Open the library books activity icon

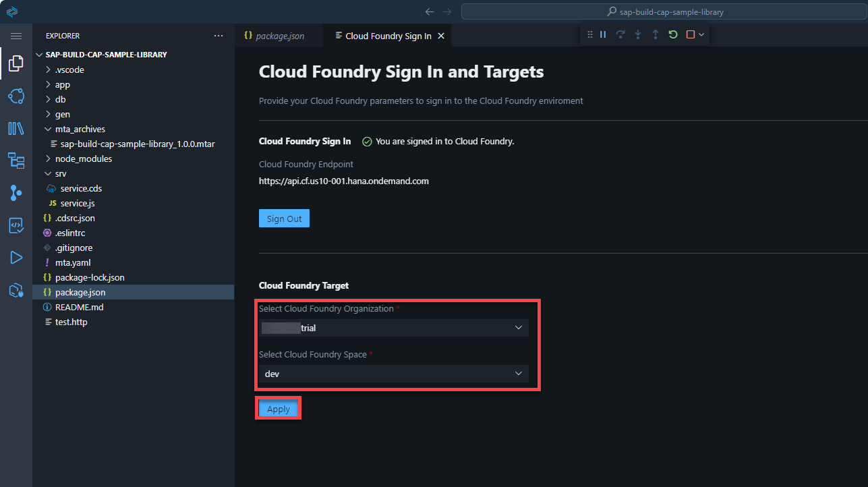point(16,128)
